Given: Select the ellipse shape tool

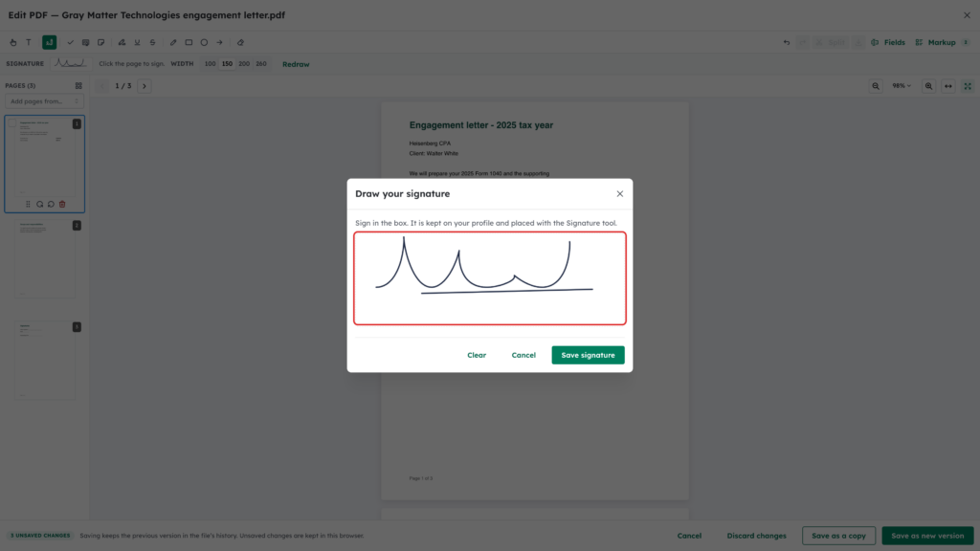Looking at the screenshot, I should point(204,42).
